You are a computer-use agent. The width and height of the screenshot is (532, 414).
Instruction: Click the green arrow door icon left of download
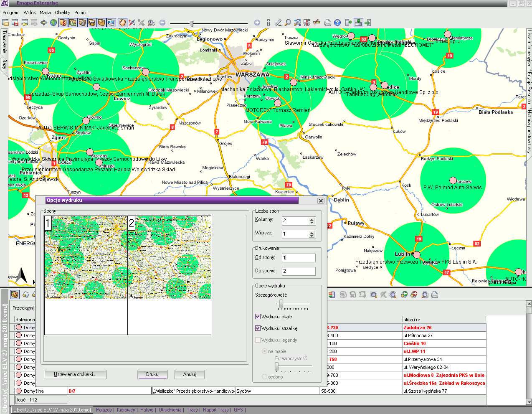tap(348, 23)
